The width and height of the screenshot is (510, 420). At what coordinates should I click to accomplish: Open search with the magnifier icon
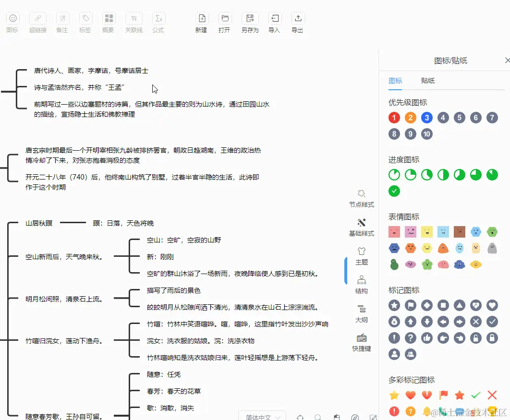pos(317,417)
